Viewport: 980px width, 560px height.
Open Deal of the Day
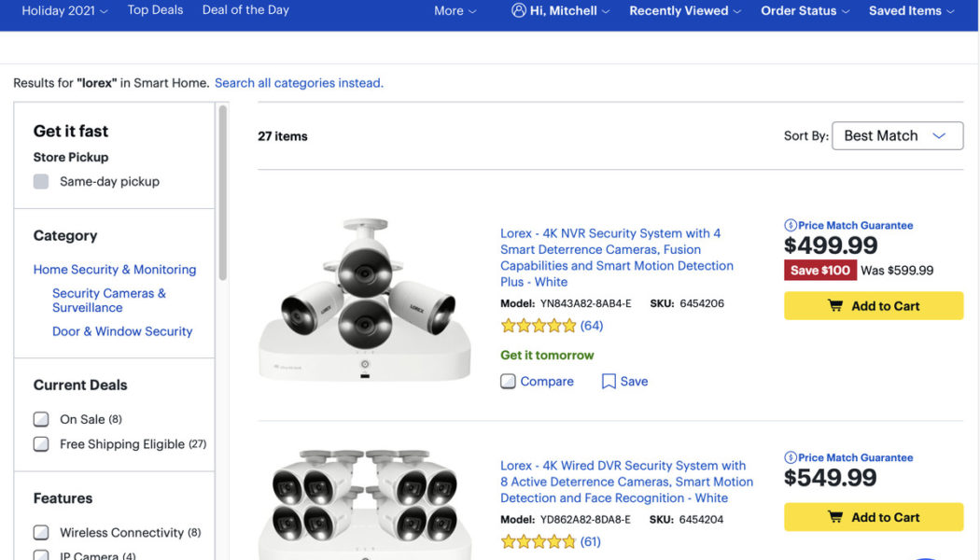click(x=245, y=10)
